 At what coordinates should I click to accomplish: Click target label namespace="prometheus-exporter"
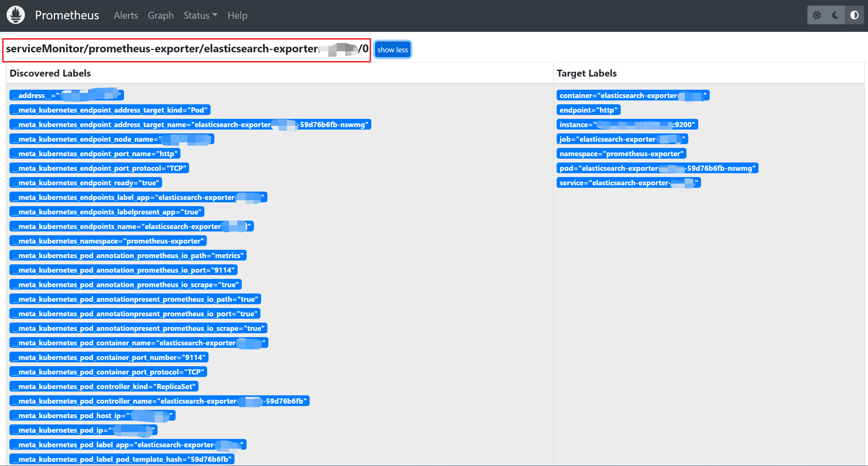pyautogui.click(x=621, y=153)
